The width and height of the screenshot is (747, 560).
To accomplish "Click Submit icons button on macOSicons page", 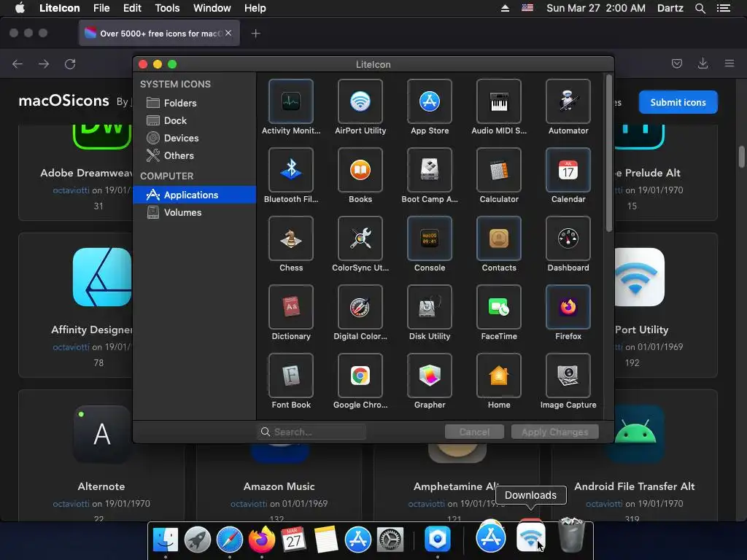I will pos(678,102).
